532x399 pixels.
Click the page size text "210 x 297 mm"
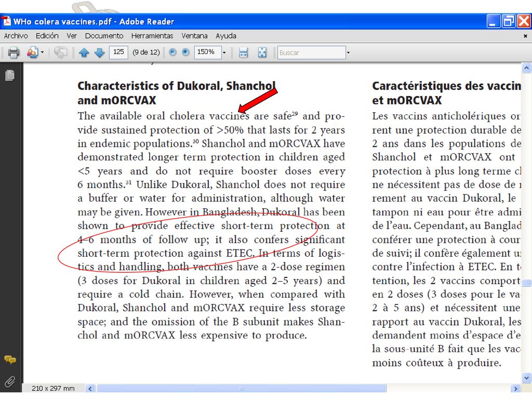(54, 389)
